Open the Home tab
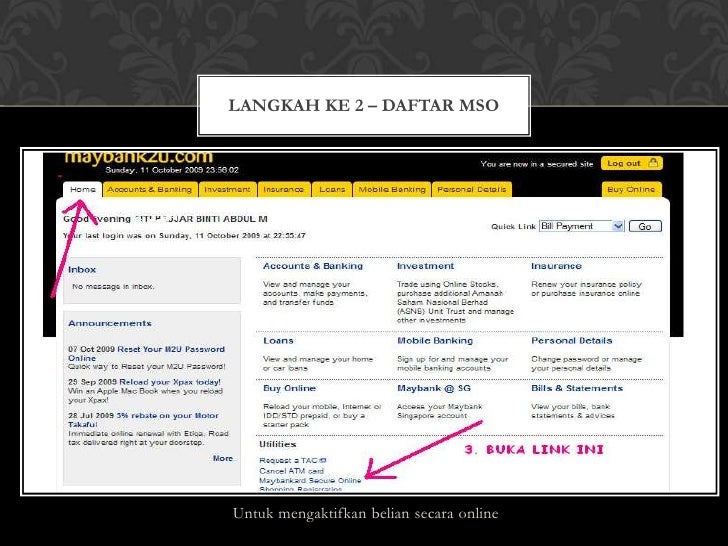 click(83, 189)
